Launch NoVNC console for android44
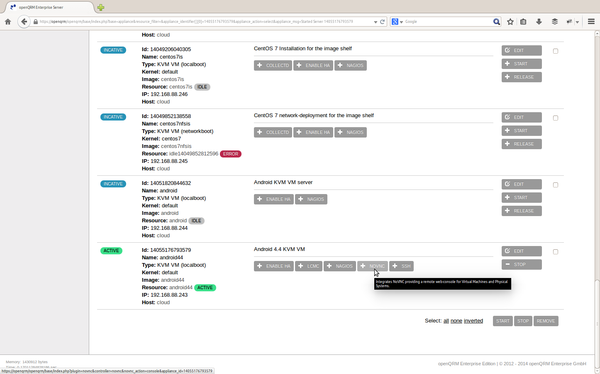The width and height of the screenshot is (600, 374). click(373, 266)
